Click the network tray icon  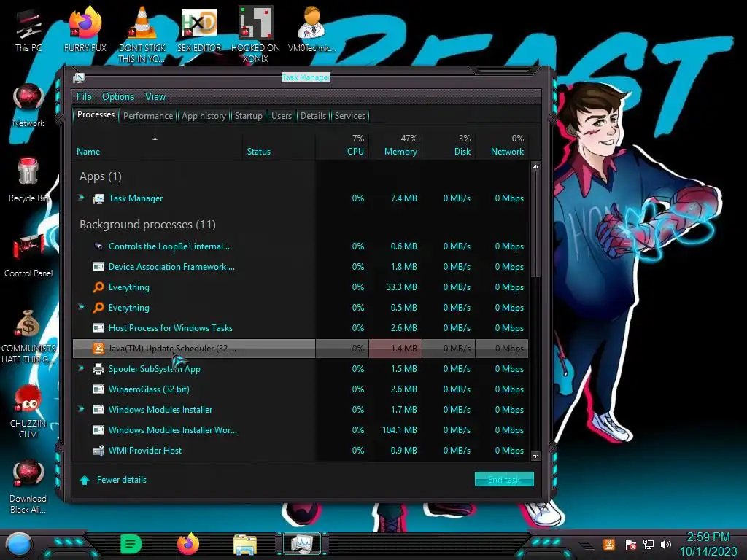point(649,544)
